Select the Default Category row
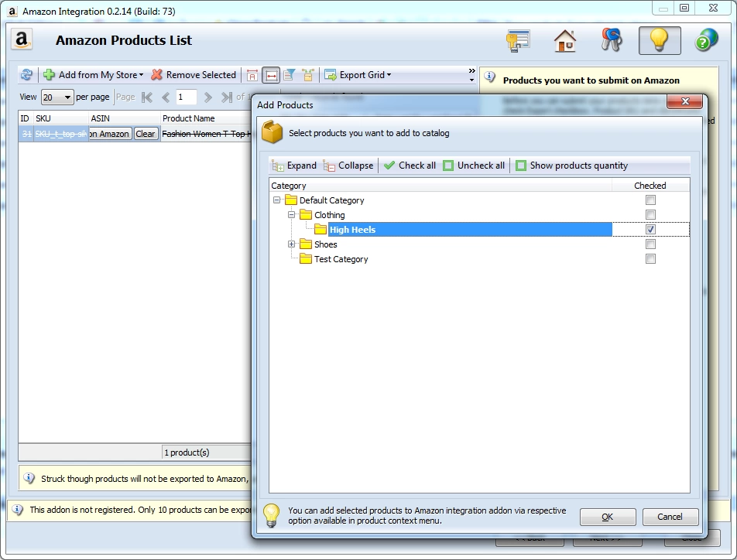This screenshot has height=560, width=737. tap(332, 200)
